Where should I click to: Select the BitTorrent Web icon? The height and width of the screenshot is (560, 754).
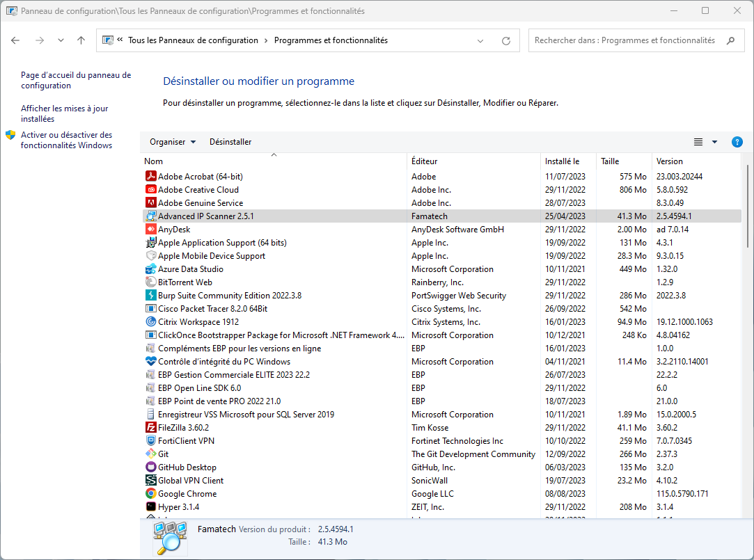[x=151, y=282]
